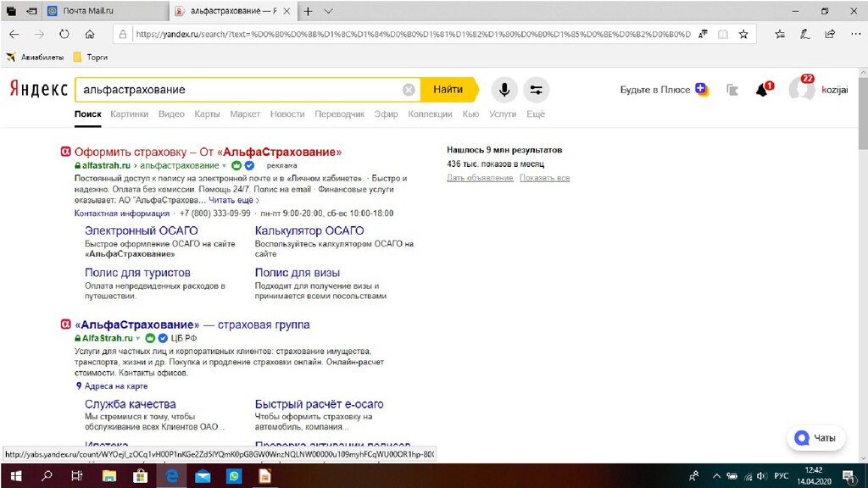This screenshot has width=868, height=488.
Task: Open the Калькулятор ОСАГО link
Action: [x=309, y=230]
